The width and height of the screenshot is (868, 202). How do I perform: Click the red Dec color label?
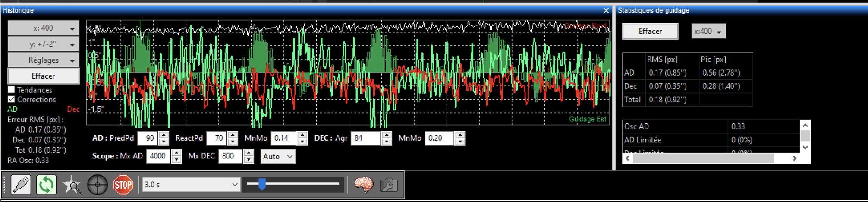point(73,109)
